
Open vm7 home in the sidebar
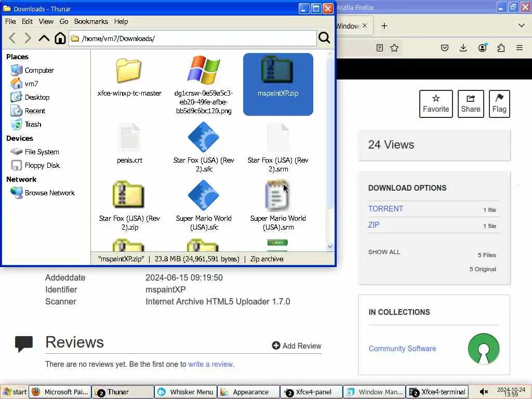pos(24,84)
